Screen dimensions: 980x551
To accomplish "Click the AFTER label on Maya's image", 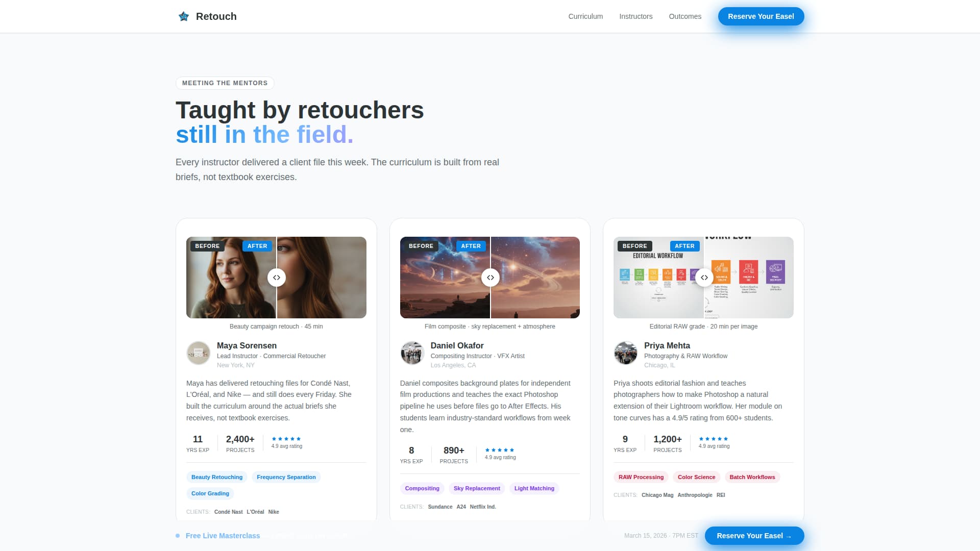I will tap(257, 246).
